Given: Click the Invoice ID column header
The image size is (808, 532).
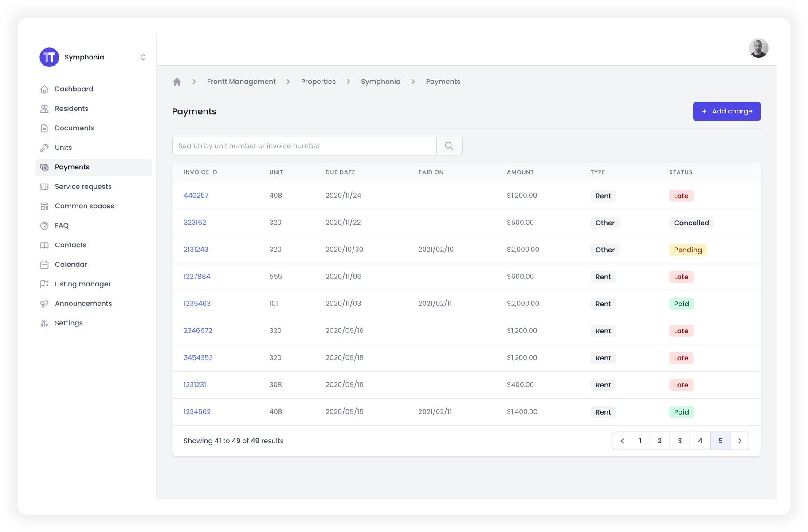Looking at the screenshot, I should point(200,172).
